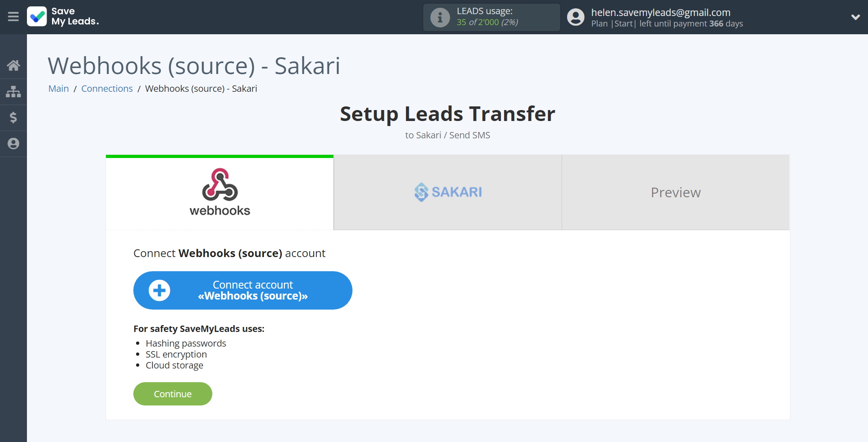
Task: Click the user avatar icon in header
Action: pos(575,17)
